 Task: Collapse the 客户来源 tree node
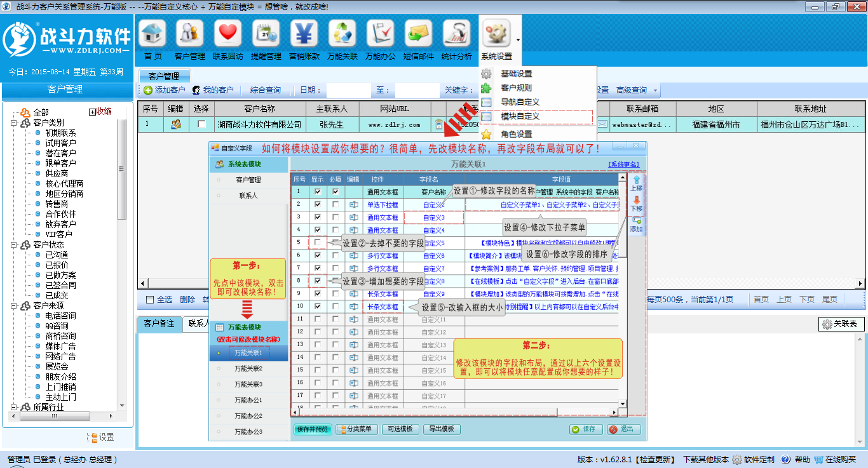(x=13, y=305)
